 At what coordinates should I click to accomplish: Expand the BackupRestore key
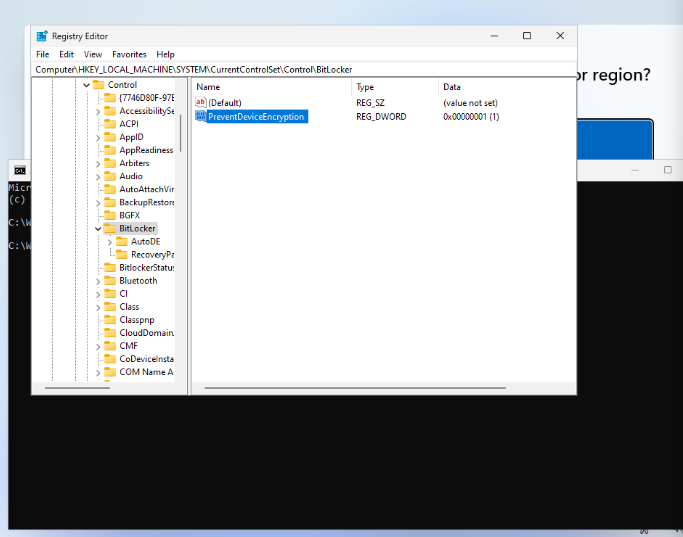(98, 203)
